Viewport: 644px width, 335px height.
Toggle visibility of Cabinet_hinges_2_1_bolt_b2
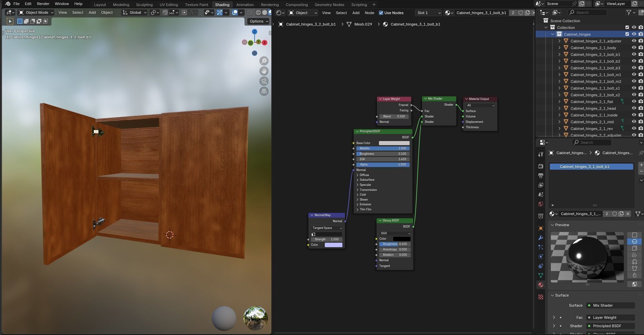tap(634, 61)
